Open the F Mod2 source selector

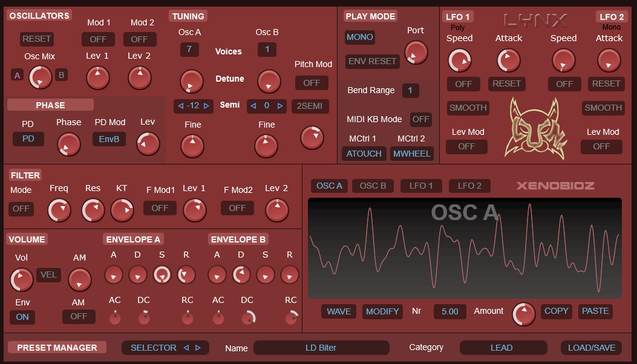tap(238, 208)
